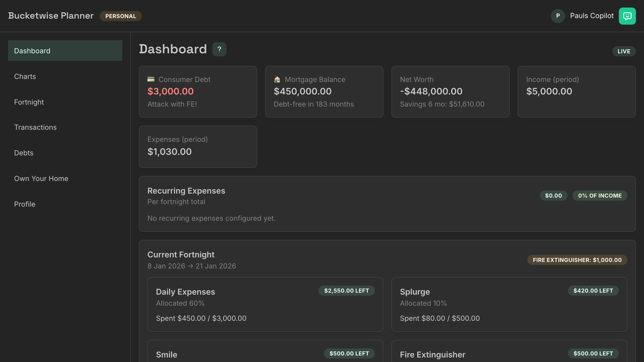Click the Expenses (period) label
Screen dimensions: 644x362
click(177, 139)
